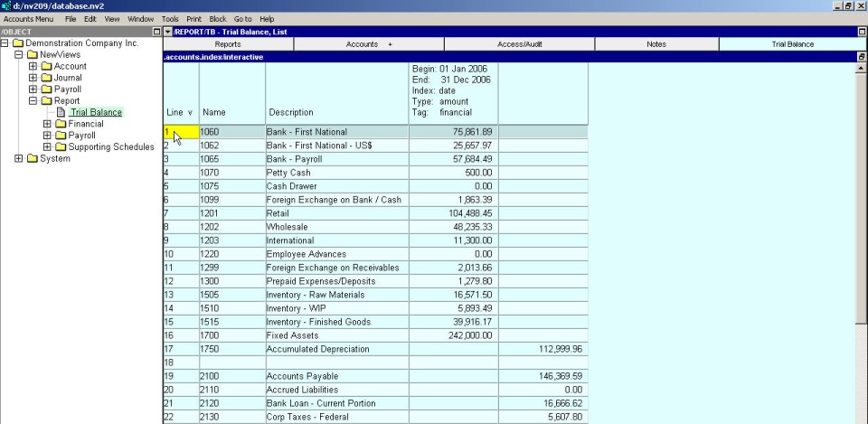Expand the Financial folder node
Viewport: 868px width, 424px height.
pos(47,125)
